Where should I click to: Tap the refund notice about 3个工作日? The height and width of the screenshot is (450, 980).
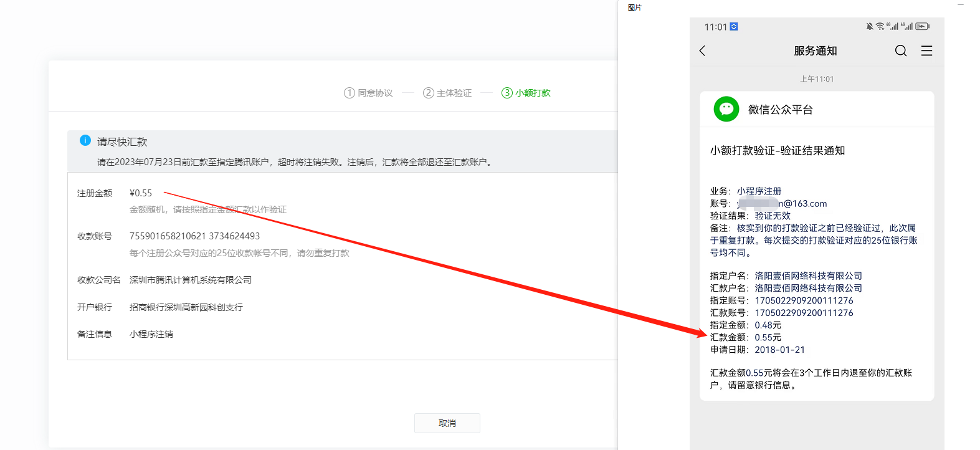pyautogui.click(x=811, y=379)
